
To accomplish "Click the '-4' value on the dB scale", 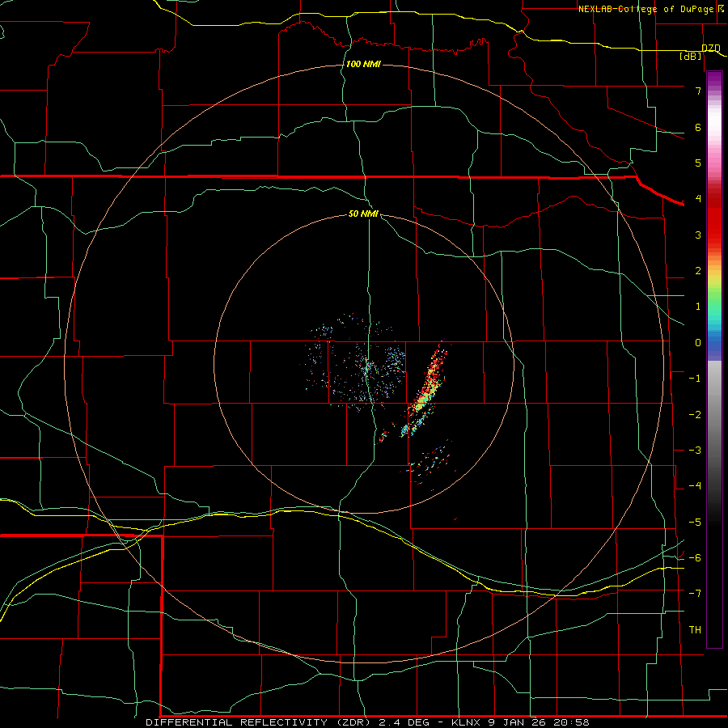I will (x=695, y=486).
